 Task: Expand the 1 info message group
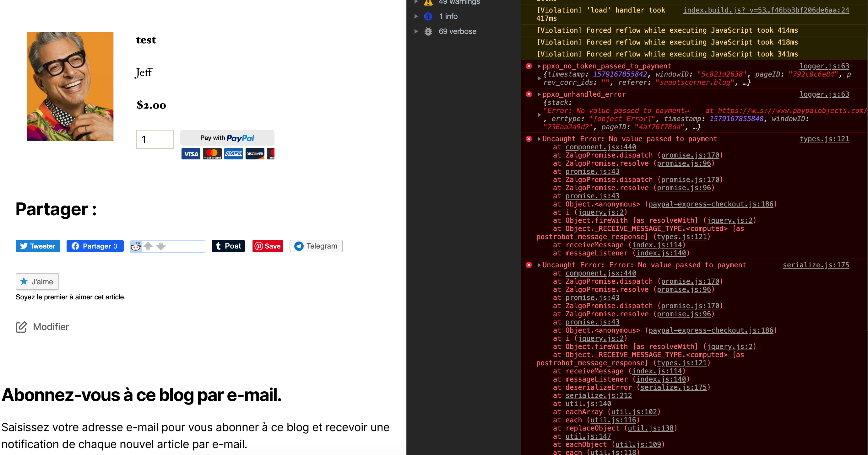pyautogui.click(x=416, y=16)
